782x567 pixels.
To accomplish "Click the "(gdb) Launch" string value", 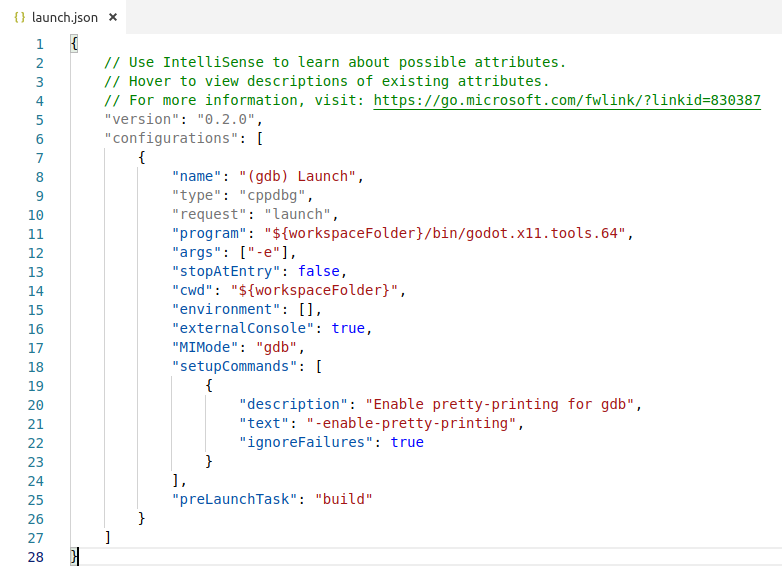I will point(297,177).
